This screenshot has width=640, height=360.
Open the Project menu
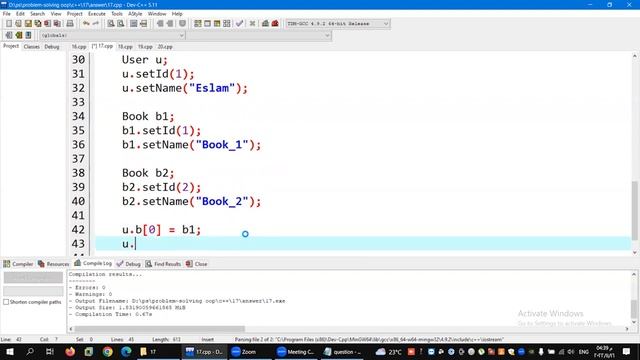(x=75, y=14)
